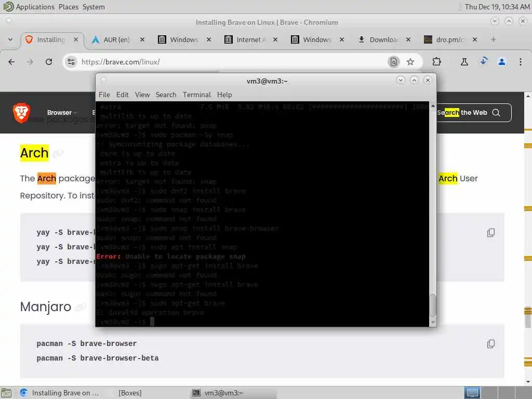Click the line pacman -S brave-browser
Viewport: 532px width, 399px height.
(x=87, y=344)
